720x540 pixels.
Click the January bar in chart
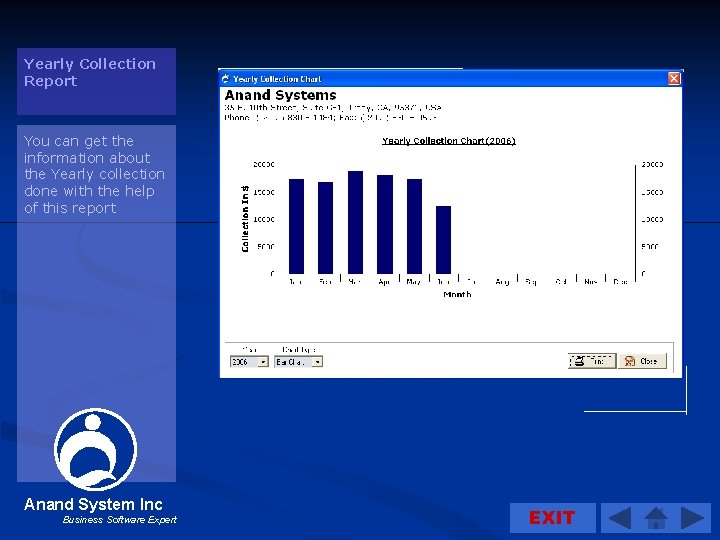coord(296,226)
